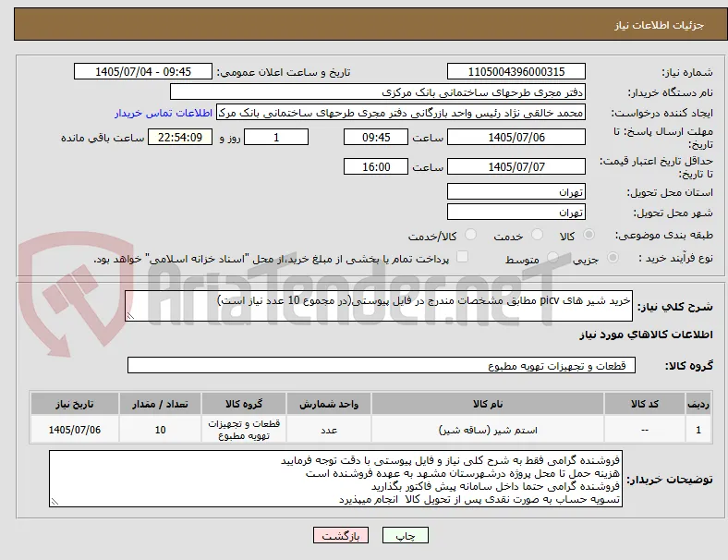Click the unit cell عدد
The width and height of the screenshot is (728, 560).
point(329,430)
